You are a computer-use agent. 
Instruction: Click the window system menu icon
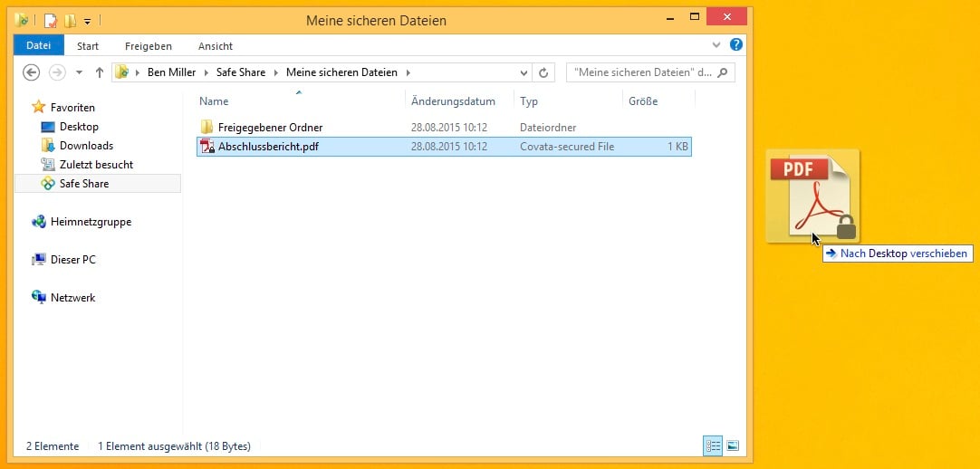tap(21, 20)
